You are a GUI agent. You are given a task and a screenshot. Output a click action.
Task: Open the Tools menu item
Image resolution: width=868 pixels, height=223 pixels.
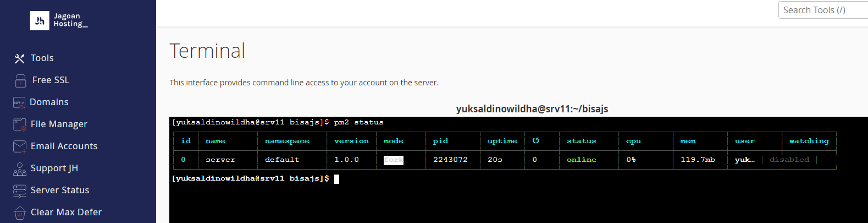point(42,58)
